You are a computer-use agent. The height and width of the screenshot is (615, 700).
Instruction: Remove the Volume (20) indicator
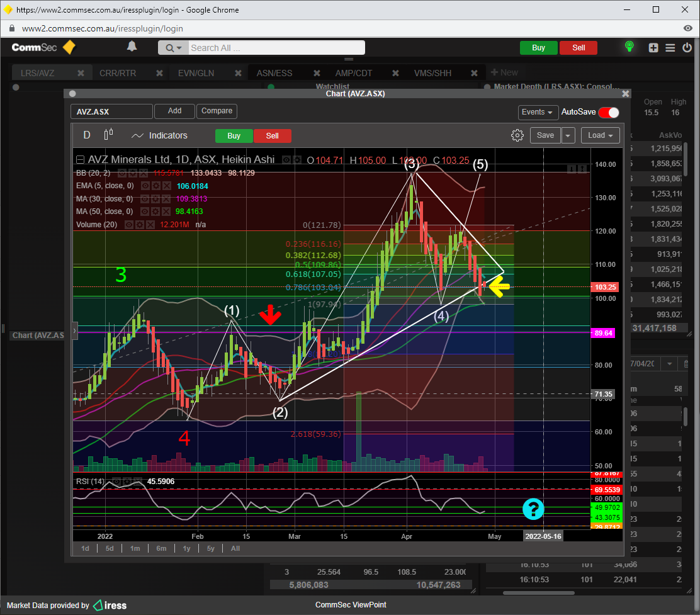[x=150, y=225]
